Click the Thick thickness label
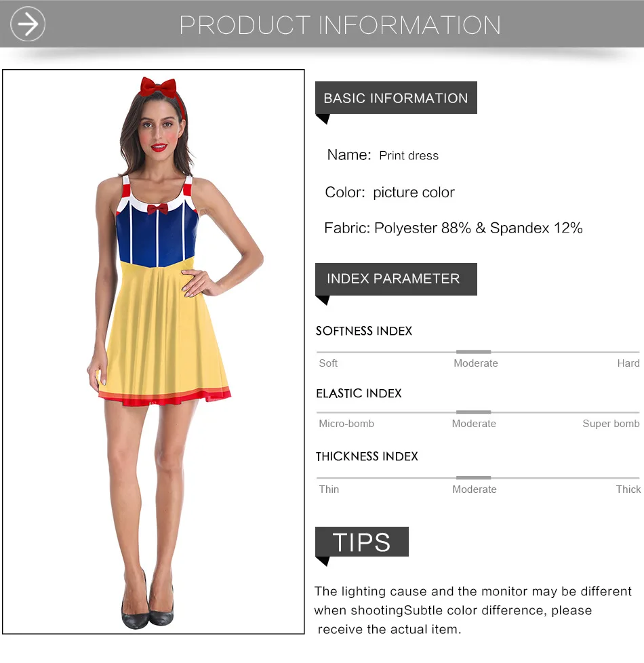Viewport: 644px width, 663px height. pos(628,489)
